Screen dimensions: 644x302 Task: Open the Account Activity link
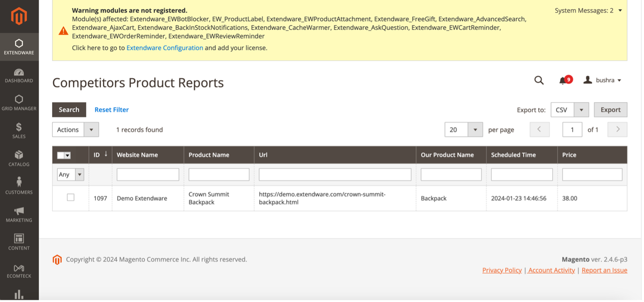pyautogui.click(x=551, y=270)
